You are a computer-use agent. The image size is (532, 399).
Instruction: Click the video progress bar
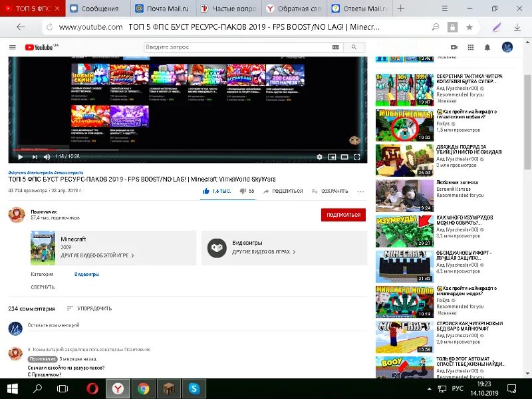(188, 149)
